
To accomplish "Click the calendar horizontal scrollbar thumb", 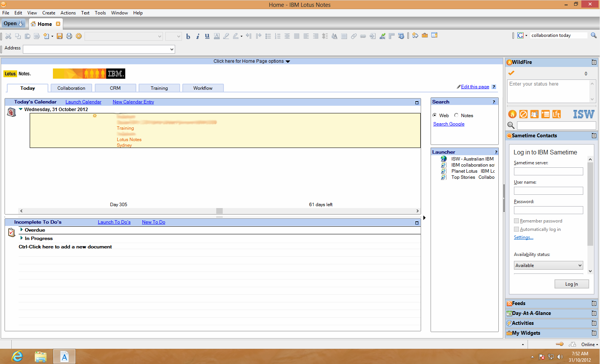I will click(219, 211).
